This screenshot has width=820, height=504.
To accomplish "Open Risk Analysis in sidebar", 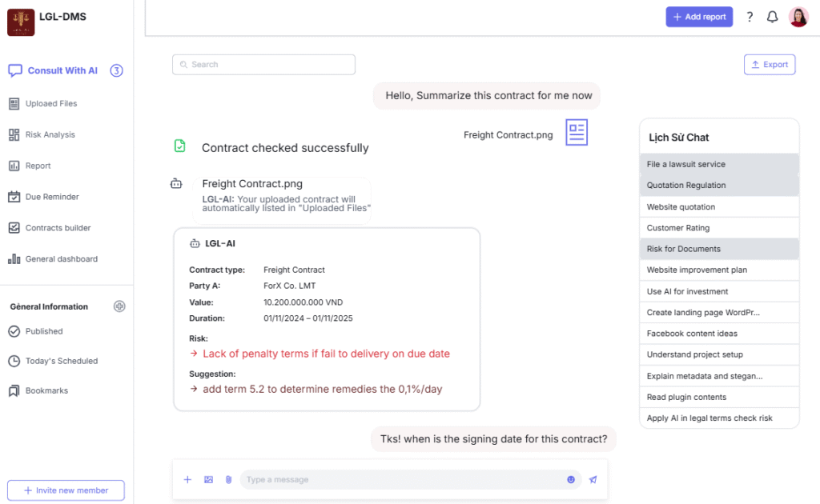I will [x=50, y=135].
